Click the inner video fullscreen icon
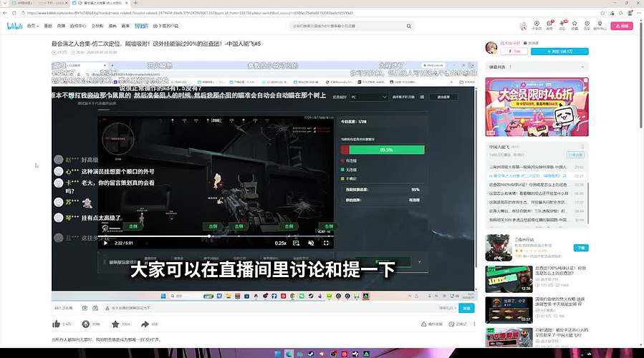This screenshot has width=644, height=358. click(x=326, y=243)
